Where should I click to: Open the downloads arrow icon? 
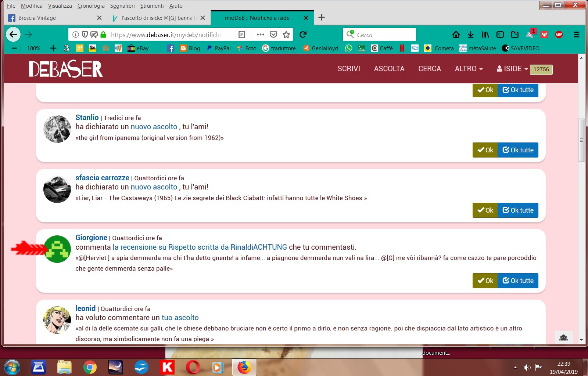(x=470, y=35)
